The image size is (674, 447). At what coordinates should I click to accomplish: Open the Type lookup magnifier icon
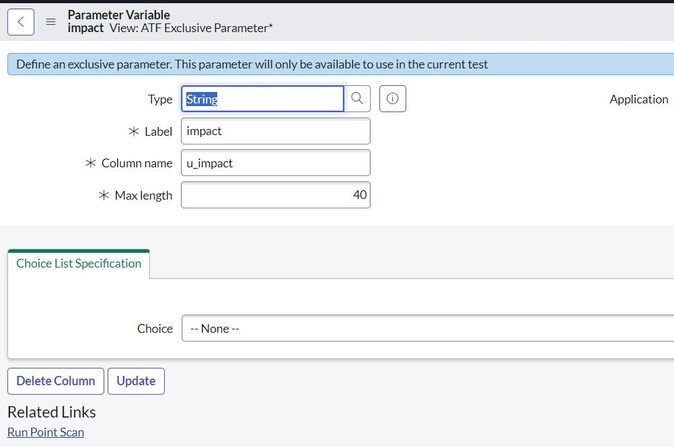pyautogui.click(x=357, y=99)
